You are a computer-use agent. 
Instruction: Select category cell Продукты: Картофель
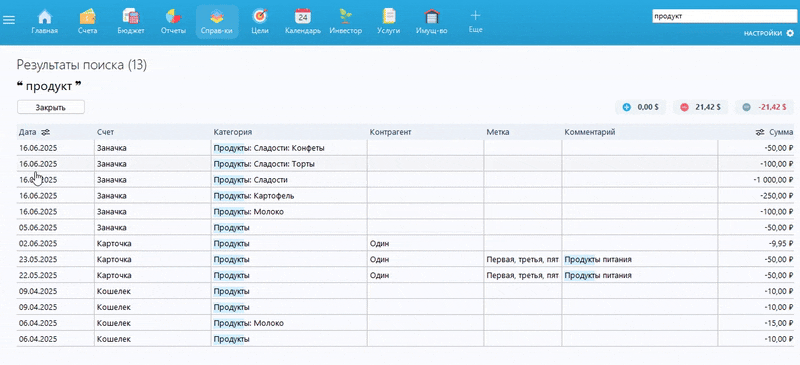[x=289, y=196]
